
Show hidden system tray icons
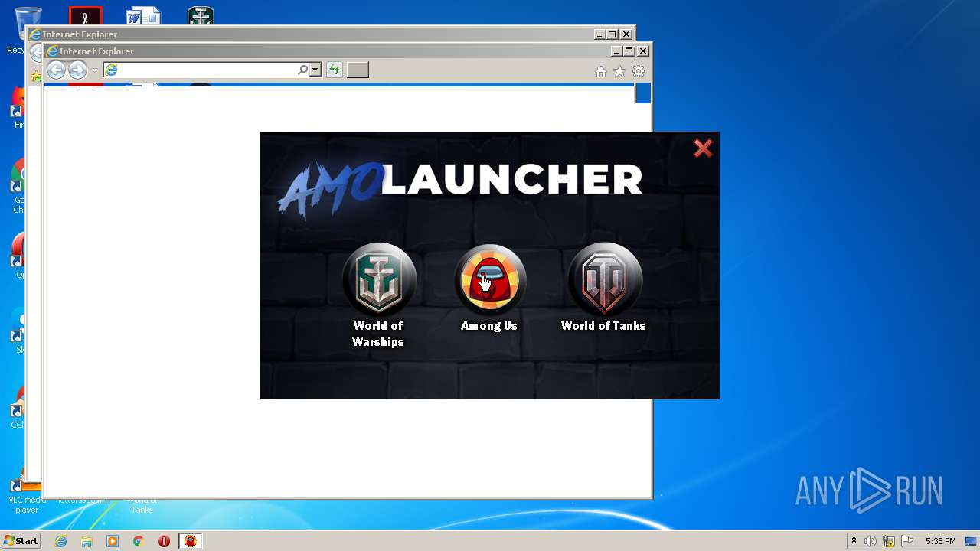(854, 541)
